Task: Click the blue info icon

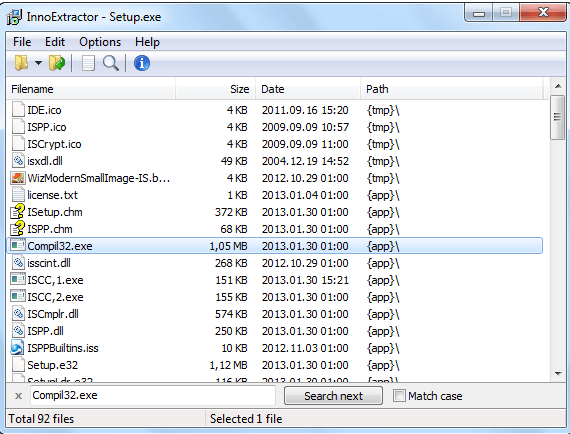Action: [x=142, y=63]
